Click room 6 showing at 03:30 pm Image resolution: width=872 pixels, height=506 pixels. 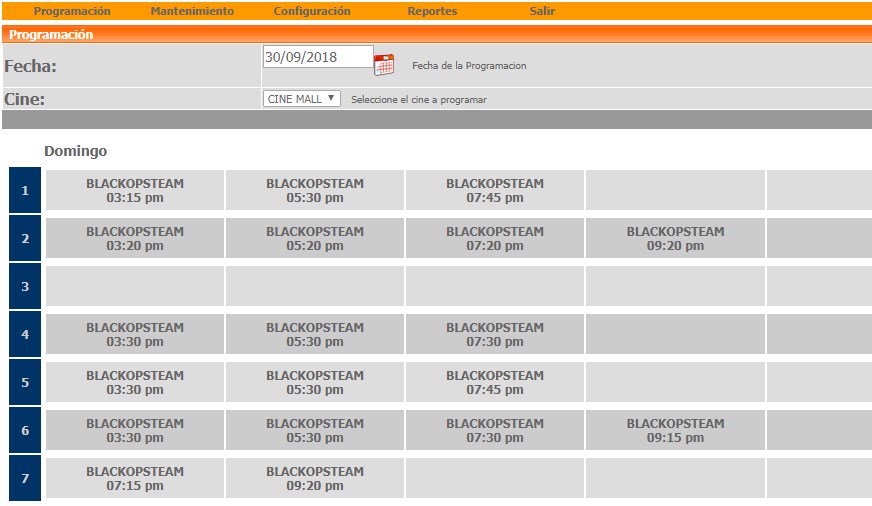[x=135, y=430]
